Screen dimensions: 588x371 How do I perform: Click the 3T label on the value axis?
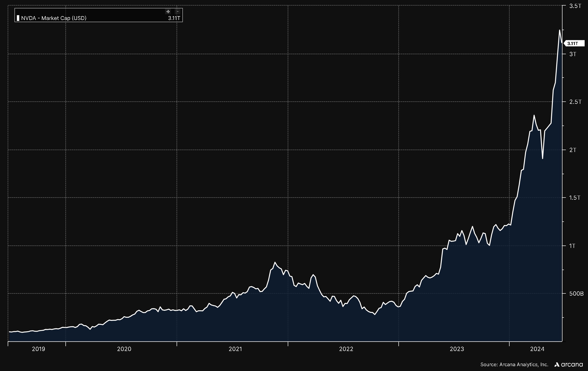coord(573,54)
